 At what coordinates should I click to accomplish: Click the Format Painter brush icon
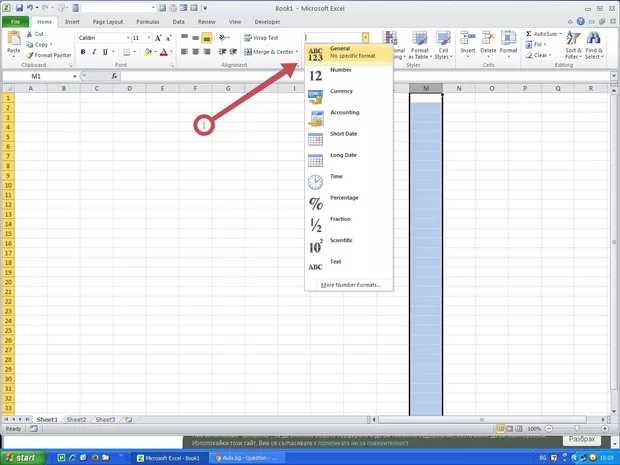[30, 55]
